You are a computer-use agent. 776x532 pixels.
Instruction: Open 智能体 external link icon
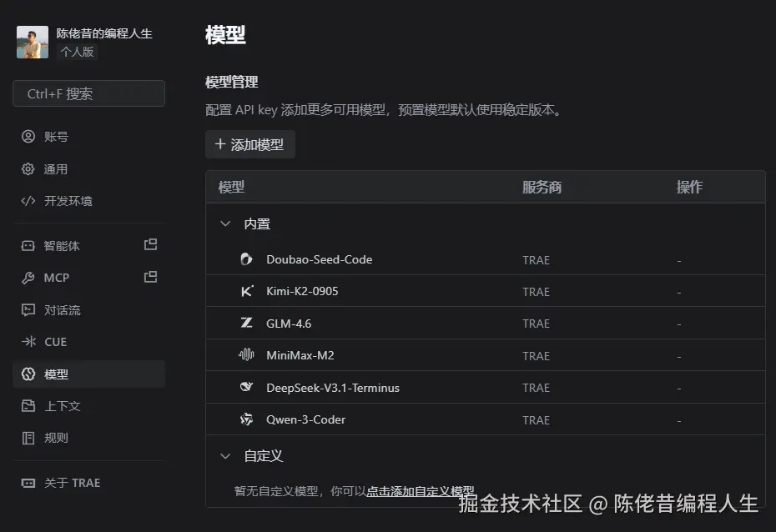(150, 245)
